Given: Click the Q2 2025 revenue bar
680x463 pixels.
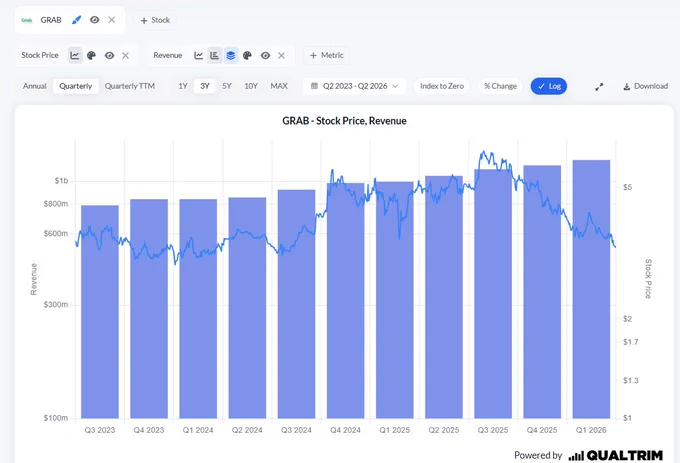Looking at the screenshot, I should point(444,297).
